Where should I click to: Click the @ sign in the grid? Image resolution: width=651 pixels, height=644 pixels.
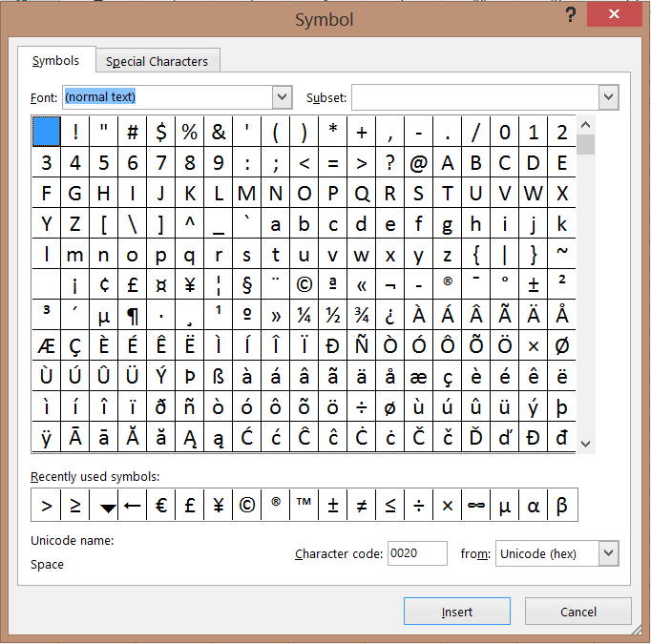click(419, 163)
